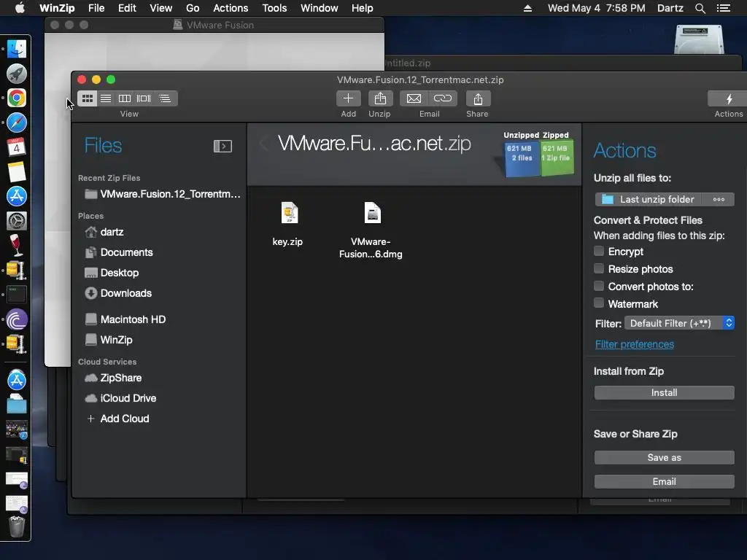Select the key.zip file icon
This screenshot has width=747, height=560.
tap(289, 213)
